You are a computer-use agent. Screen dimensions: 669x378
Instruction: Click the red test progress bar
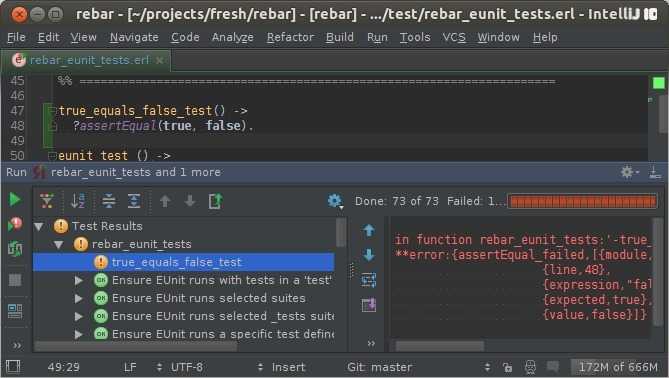[x=582, y=201]
